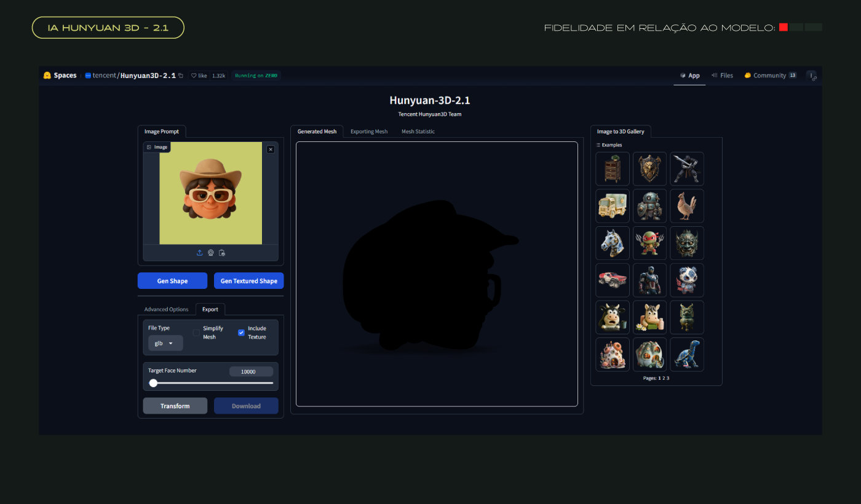Screen dimensions: 861x504
Task: Select the black and white cow example
Action: pos(613,317)
